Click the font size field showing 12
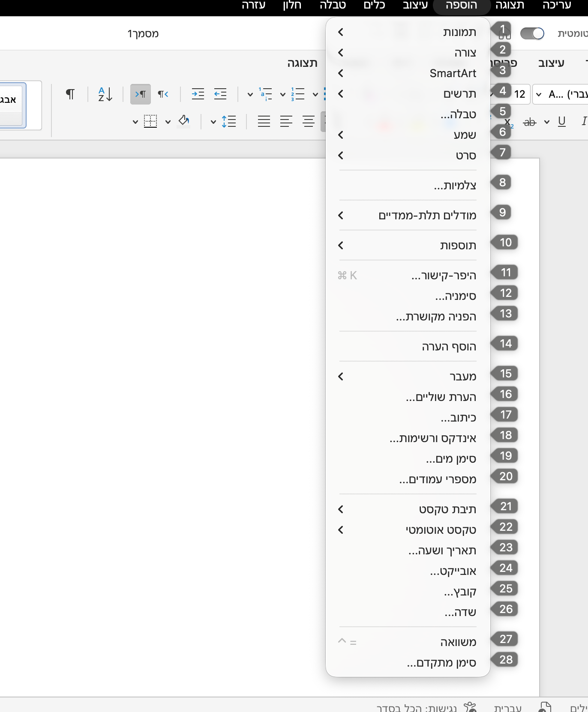Screen dimensions: 588x712 pyautogui.click(x=520, y=94)
